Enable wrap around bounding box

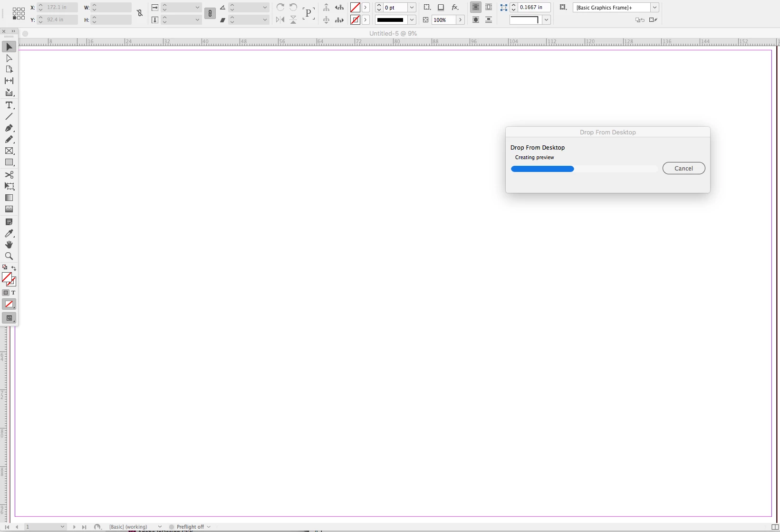coord(489,7)
